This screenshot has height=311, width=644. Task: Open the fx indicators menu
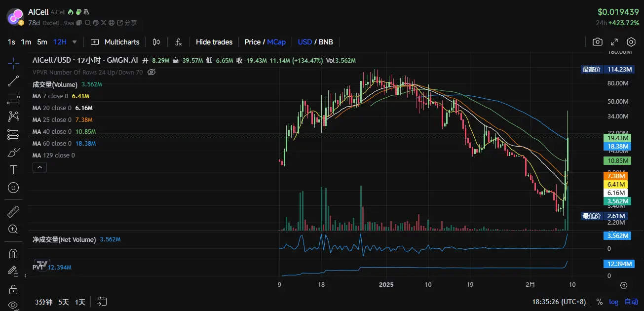179,42
